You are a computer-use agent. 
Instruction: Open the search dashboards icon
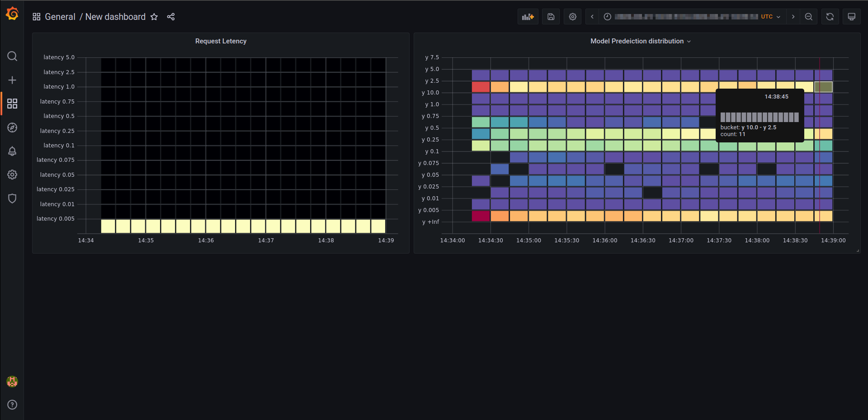coord(12,56)
